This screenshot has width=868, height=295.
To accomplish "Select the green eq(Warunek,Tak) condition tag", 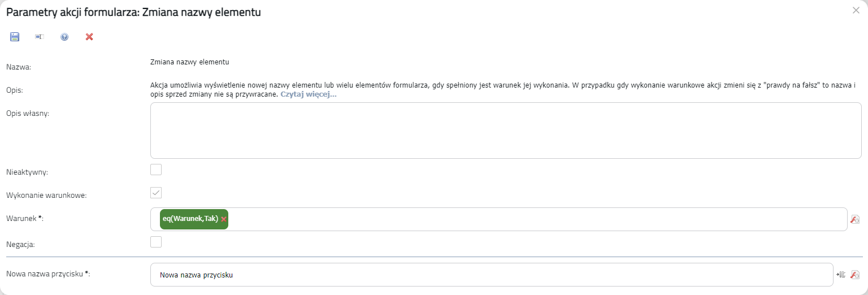I will click(x=190, y=219).
